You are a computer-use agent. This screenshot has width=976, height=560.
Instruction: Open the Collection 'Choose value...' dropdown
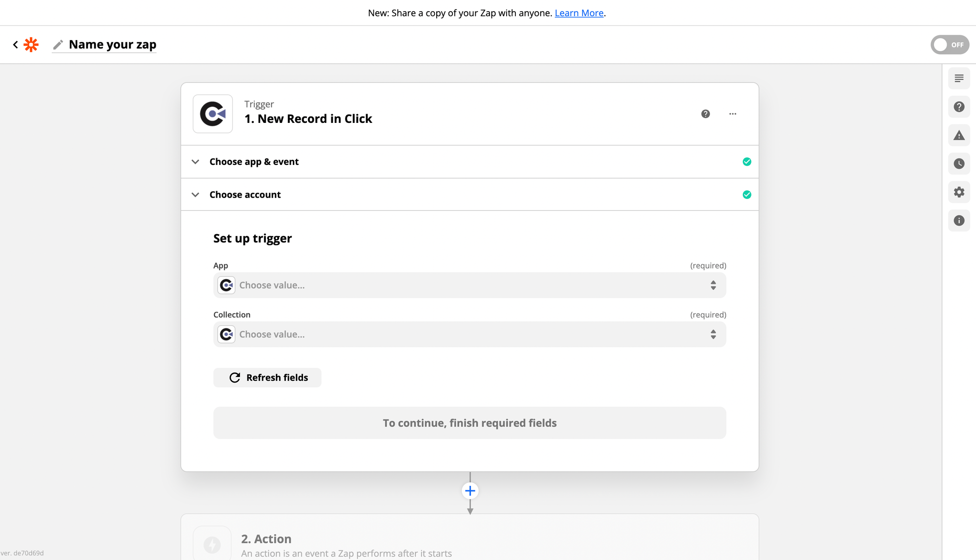coord(469,335)
